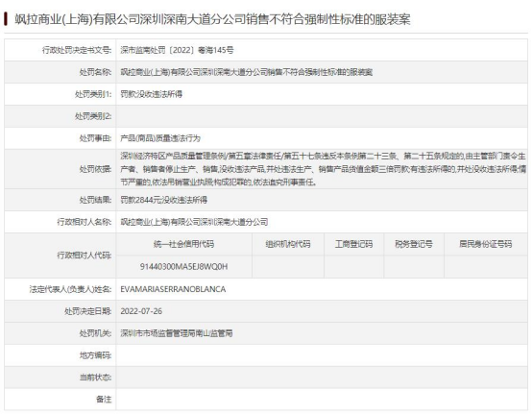Select 深圳市市场监督管理局南山监管局

[x=177, y=333]
